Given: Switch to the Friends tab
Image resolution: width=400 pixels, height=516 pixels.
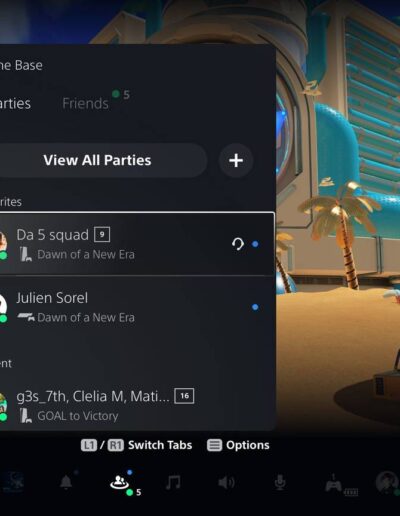Looking at the screenshot, I should coord(85,103).
